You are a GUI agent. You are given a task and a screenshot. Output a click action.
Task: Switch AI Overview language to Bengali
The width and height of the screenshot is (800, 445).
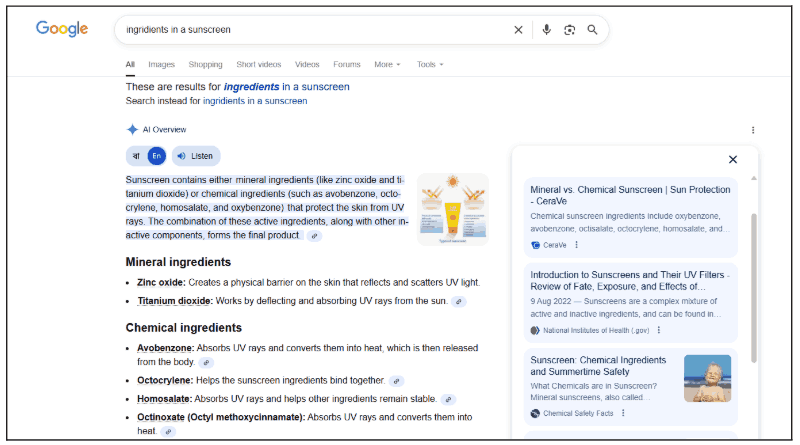point(136,156)
